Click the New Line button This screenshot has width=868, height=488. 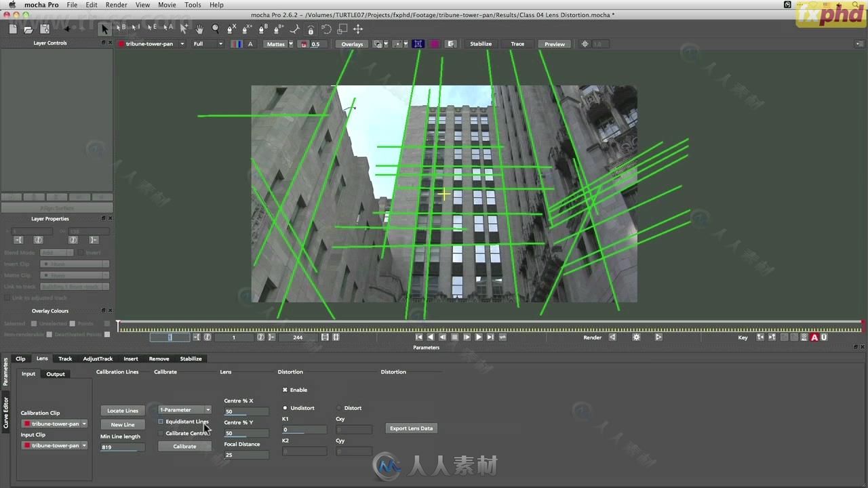pyautogui.click(x=123, y=424)
